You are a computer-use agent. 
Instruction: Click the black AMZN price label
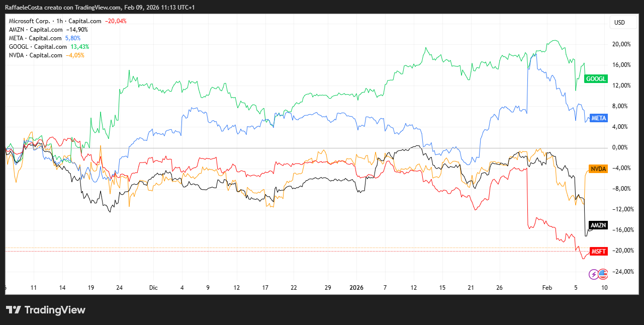tap(598, 225)
